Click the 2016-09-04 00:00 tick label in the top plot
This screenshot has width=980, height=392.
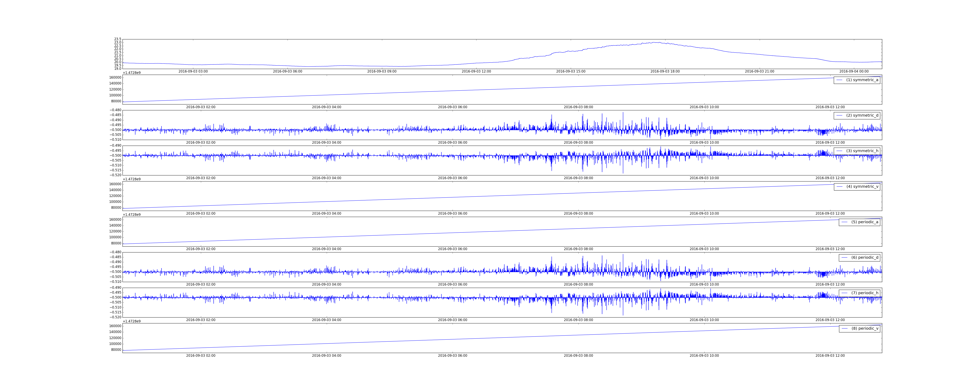854,72
